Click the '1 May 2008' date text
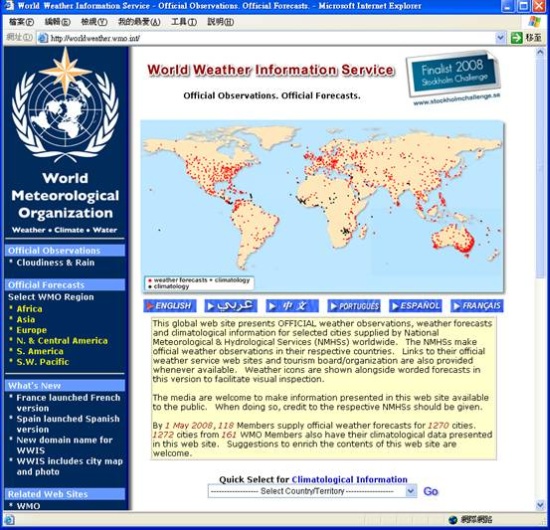The height and width of the screenshot is (530, 550). tap(189, 425)
